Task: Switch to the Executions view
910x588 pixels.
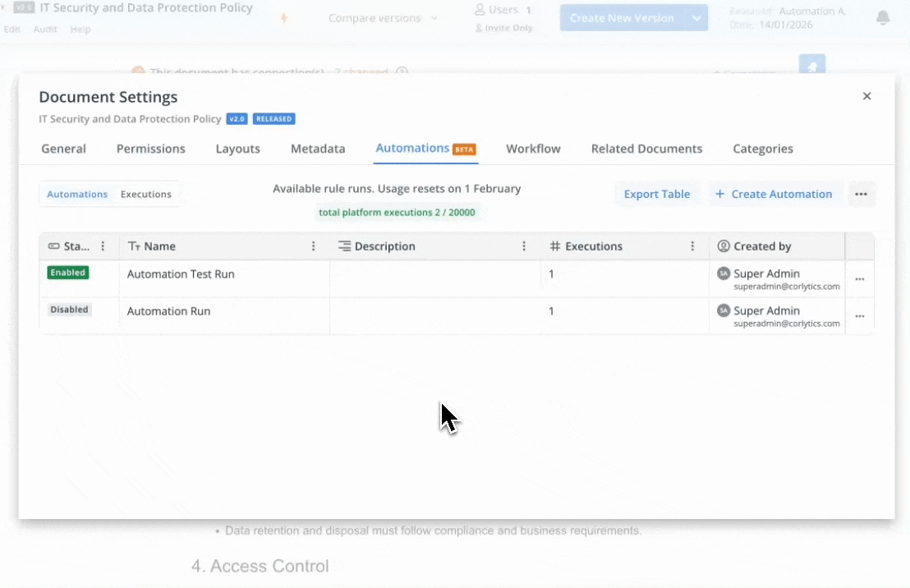Action: click(x=145, y=195)
